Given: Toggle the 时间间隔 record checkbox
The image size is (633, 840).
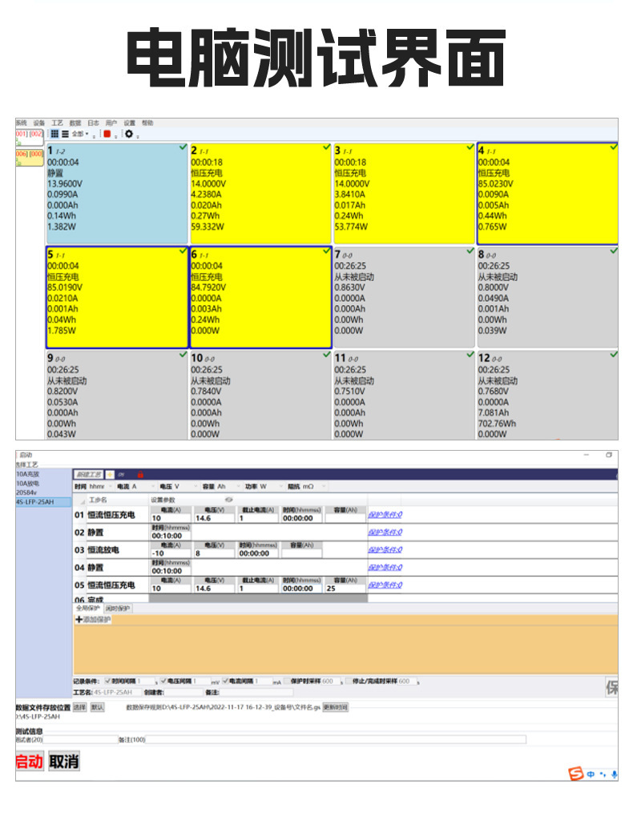Looking at the screenshot, I should click(x=107, y=681).
